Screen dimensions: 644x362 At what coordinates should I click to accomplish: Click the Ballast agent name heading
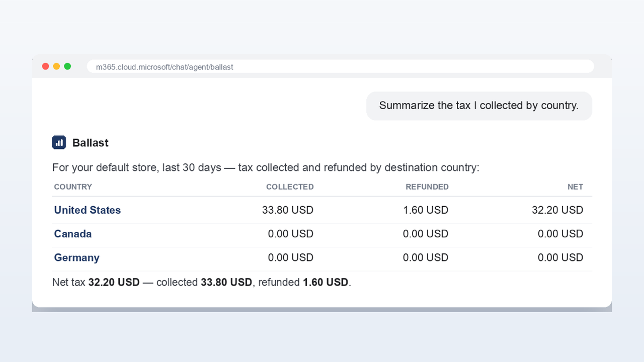click(91, 143)
